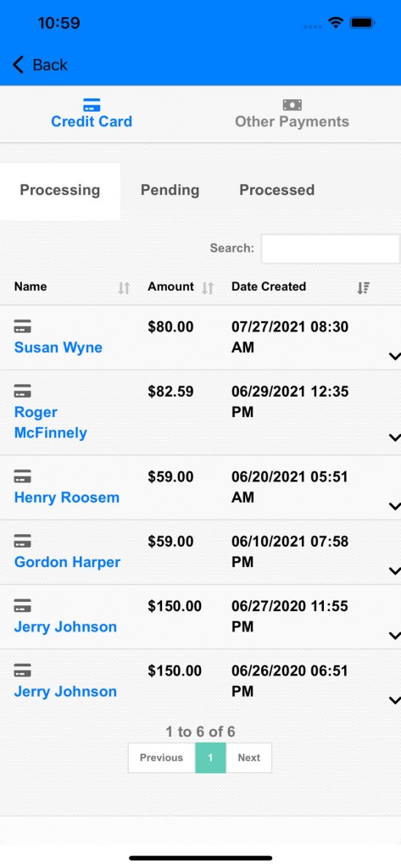Sort by Name column arrows icon
The width and height of the screenshot is (401, 868).
[124, 287]
